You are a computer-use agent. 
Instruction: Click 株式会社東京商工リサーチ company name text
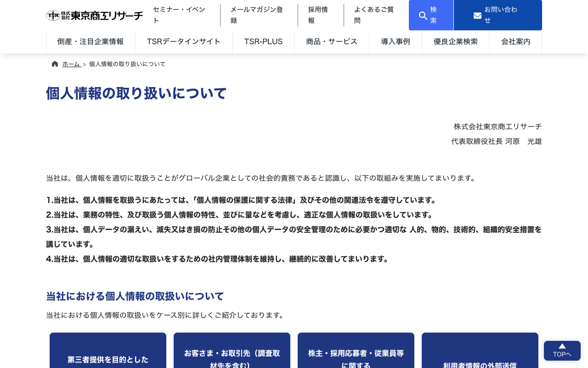pos(498,126)
